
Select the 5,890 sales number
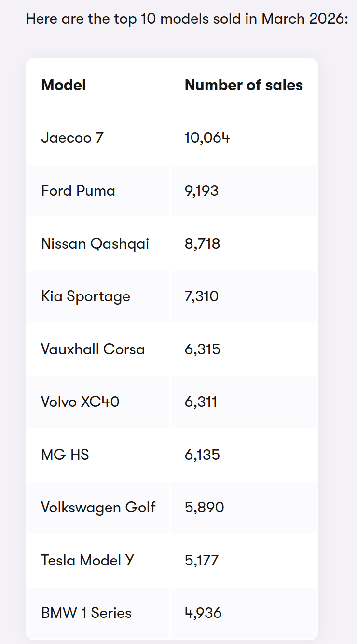(204, 507)
